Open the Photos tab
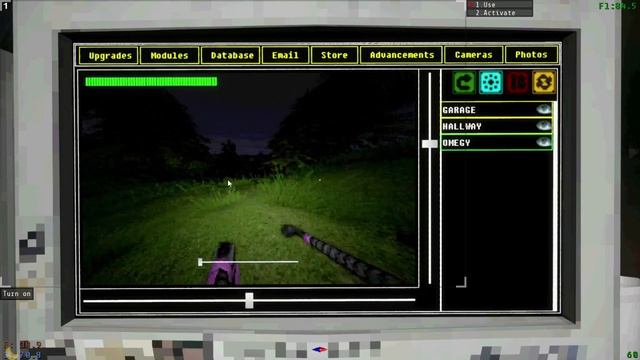This screenshot has height=360, width=640. [531, 55]
